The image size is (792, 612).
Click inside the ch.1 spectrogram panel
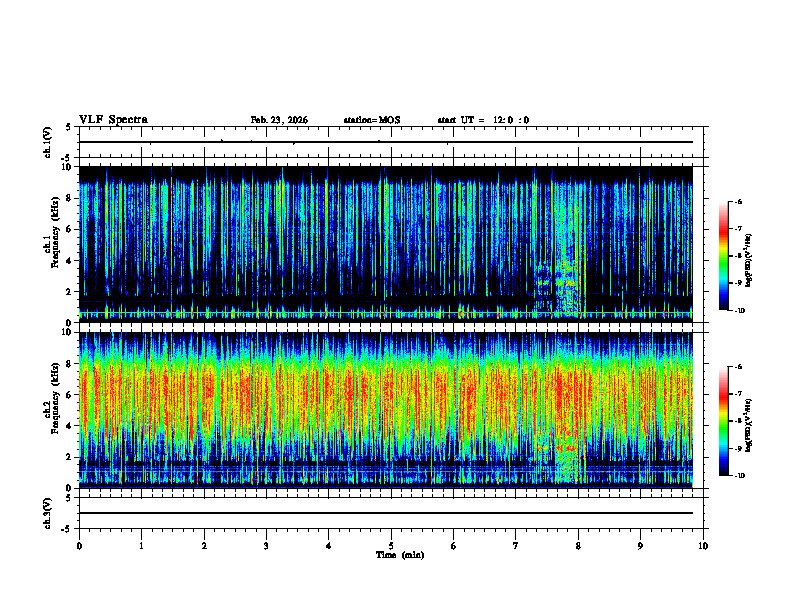click(385, 244)
